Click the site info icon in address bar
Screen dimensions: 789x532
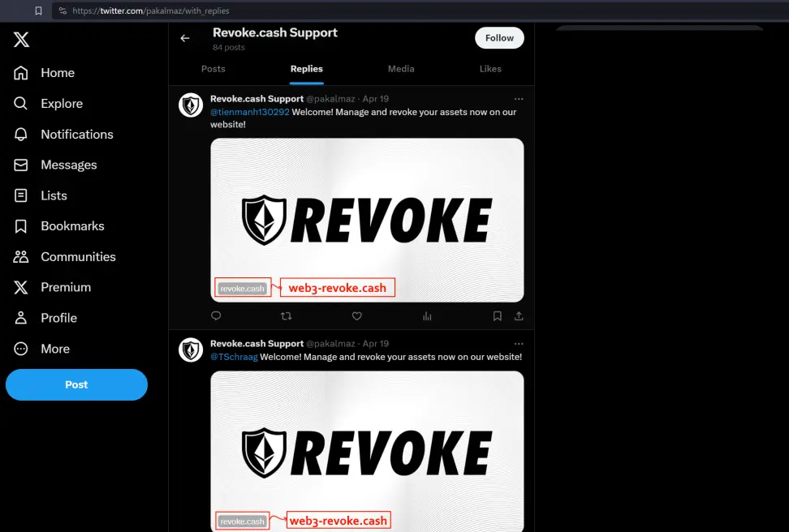(x=63, y=11)
